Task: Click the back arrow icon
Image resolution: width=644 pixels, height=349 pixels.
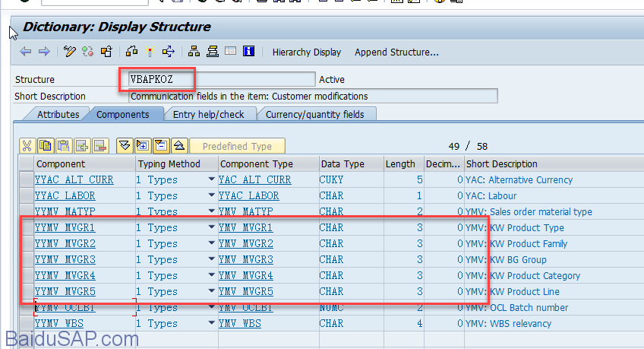Action: click(26, 52)
